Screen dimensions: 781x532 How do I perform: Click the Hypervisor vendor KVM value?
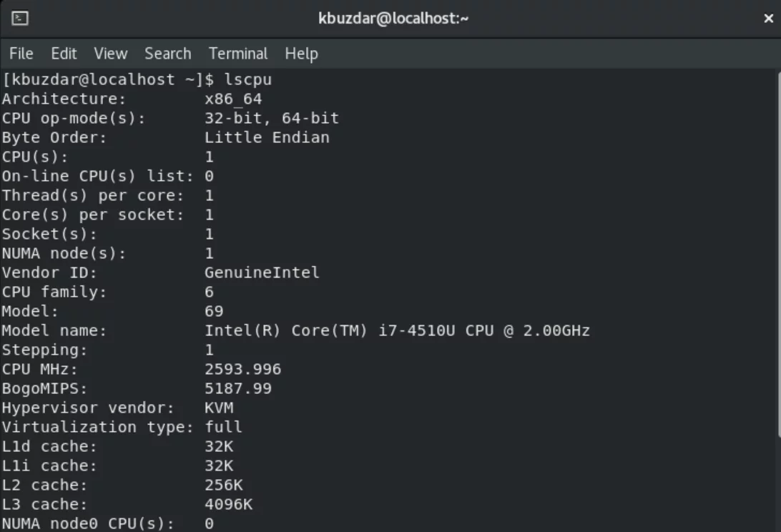coord(219,408)
